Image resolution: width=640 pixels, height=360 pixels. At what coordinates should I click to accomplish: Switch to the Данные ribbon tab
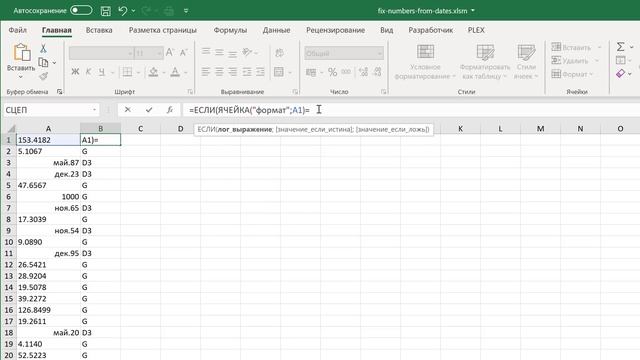click(x=276, y=30)
